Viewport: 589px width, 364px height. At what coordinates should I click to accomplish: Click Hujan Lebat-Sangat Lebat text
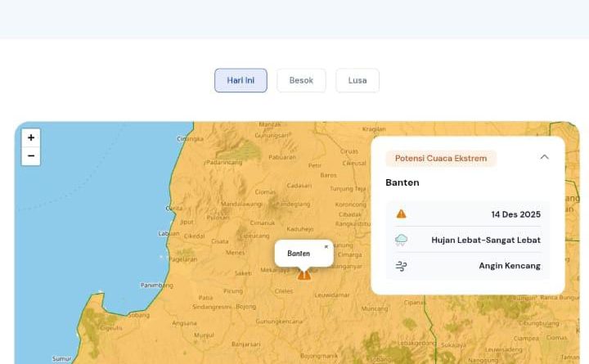(486, 240)
